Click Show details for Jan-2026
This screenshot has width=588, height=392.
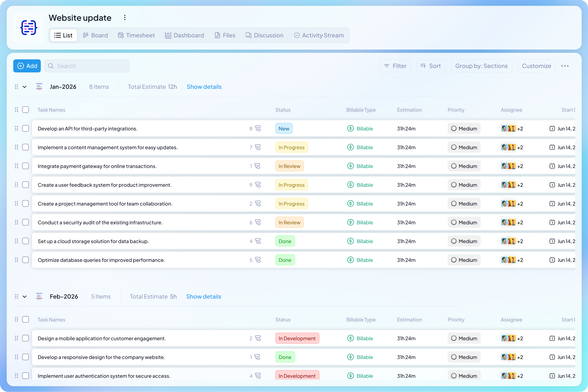click(204, 86)
